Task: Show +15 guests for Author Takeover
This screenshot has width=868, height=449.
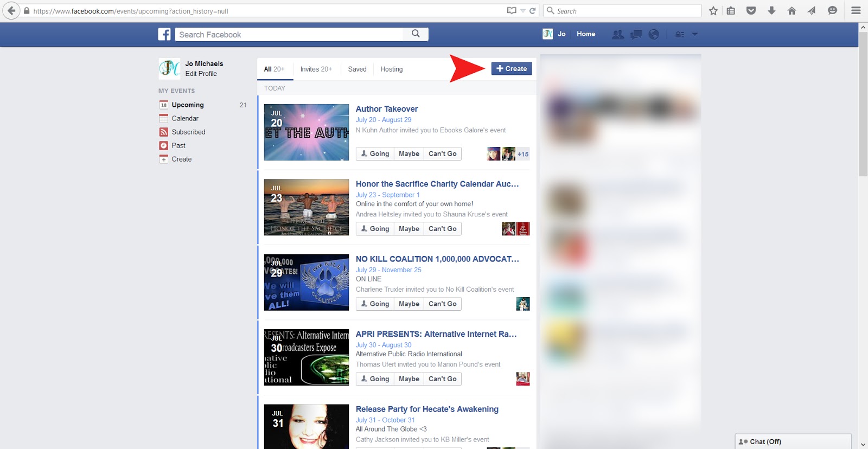Action: (523, 154)
